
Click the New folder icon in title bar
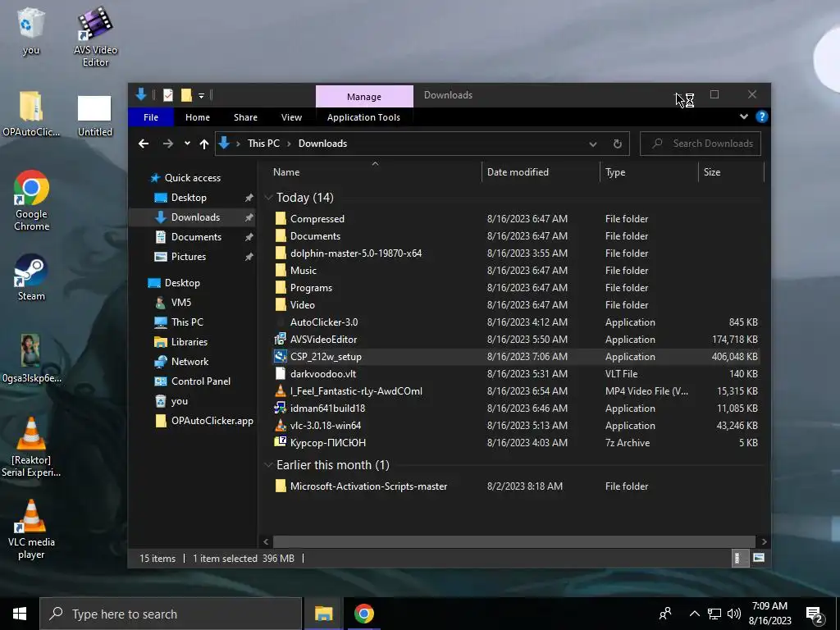pyautogui.click(x=186, y=95)
